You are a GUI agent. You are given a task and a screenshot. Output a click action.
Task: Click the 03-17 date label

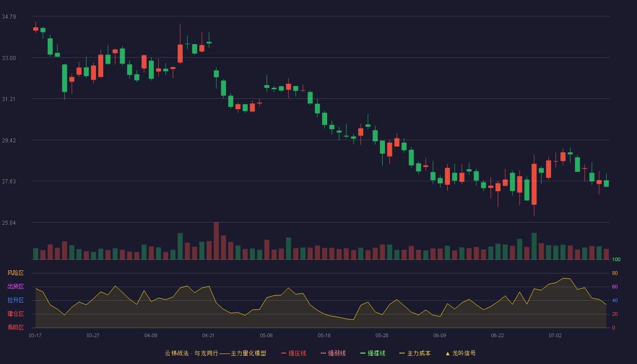click(35, 335)
